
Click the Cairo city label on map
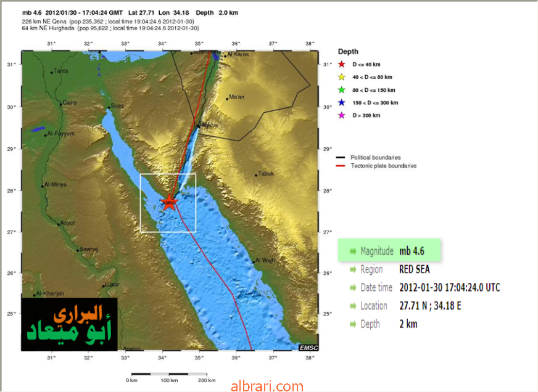[70, 102]
